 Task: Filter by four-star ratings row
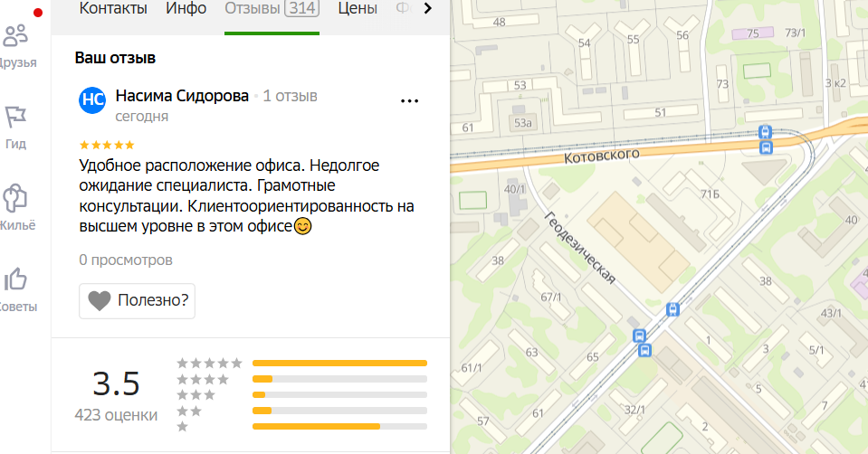click(x=301, y=379)
